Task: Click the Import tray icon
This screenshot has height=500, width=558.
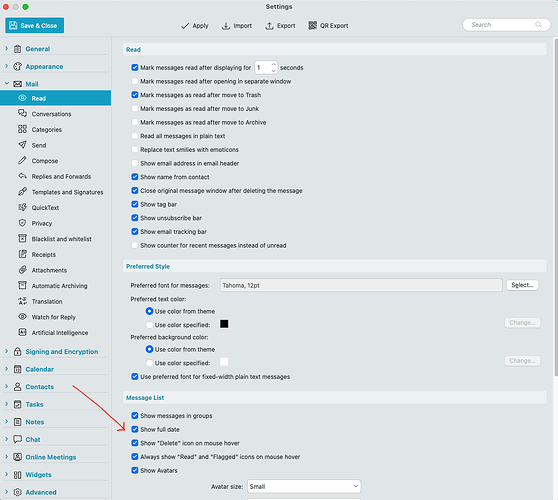Action: [226, 26]
